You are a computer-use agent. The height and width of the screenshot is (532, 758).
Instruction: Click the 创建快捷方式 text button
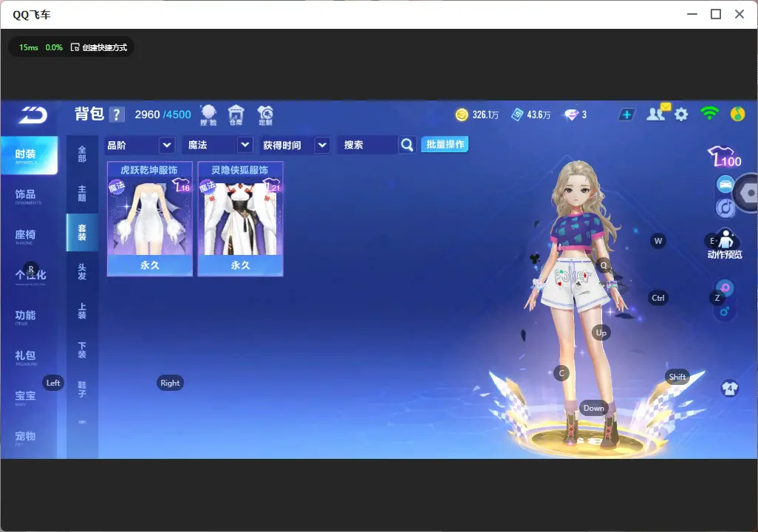tap(104, 47)
